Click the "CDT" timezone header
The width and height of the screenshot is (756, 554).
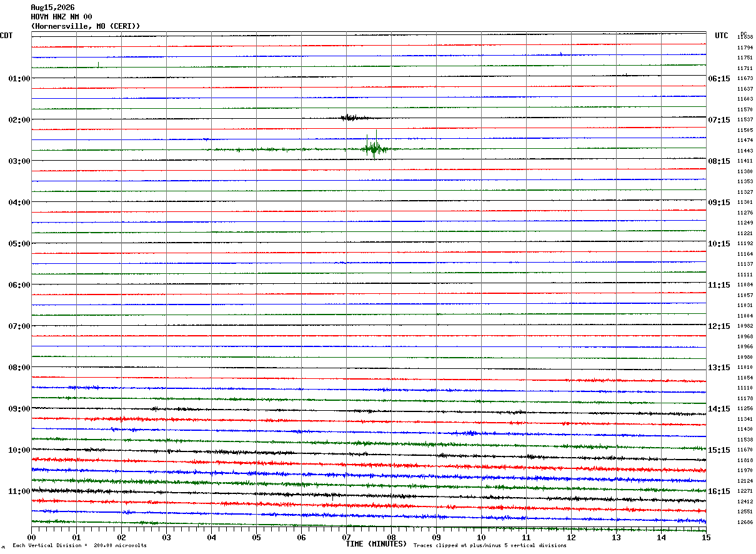click(6, 36)
